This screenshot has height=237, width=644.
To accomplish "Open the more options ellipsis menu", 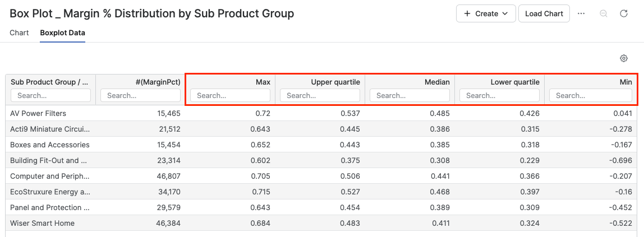I will click(581, 13).
